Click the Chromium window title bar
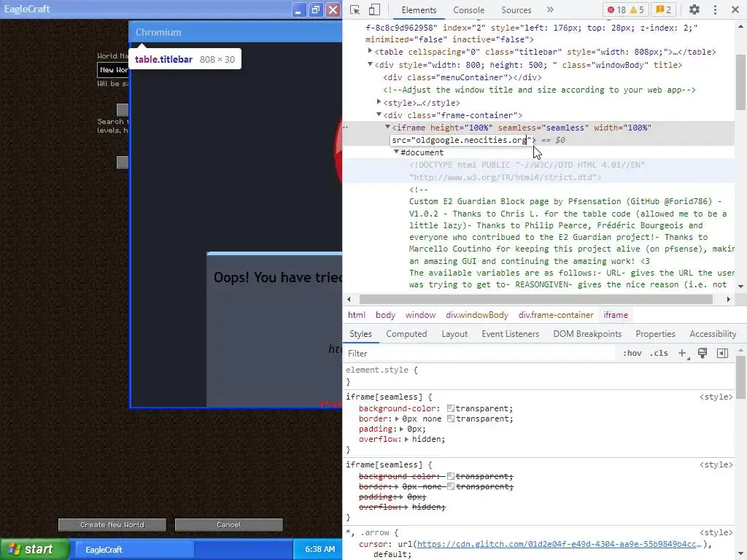 click(236, 32)
